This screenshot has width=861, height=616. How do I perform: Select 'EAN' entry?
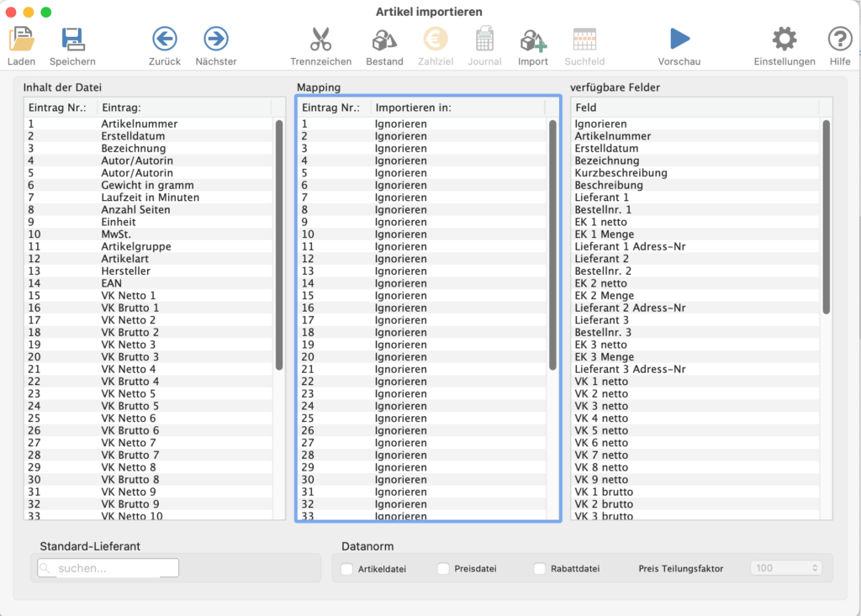tap(112, 283)
